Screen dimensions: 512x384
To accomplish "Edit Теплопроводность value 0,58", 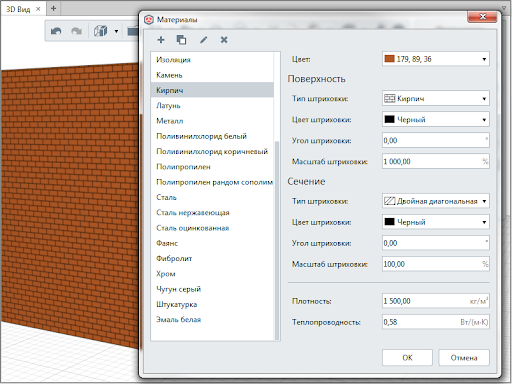I will (436, 322).
